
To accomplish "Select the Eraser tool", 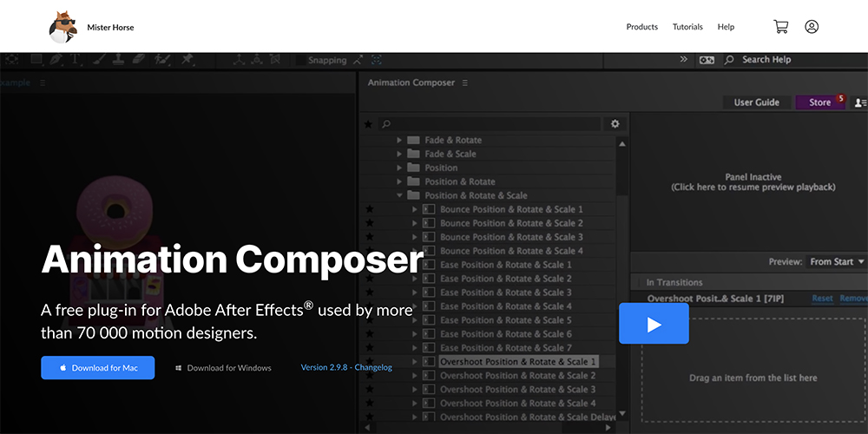I will click(138, 59).
